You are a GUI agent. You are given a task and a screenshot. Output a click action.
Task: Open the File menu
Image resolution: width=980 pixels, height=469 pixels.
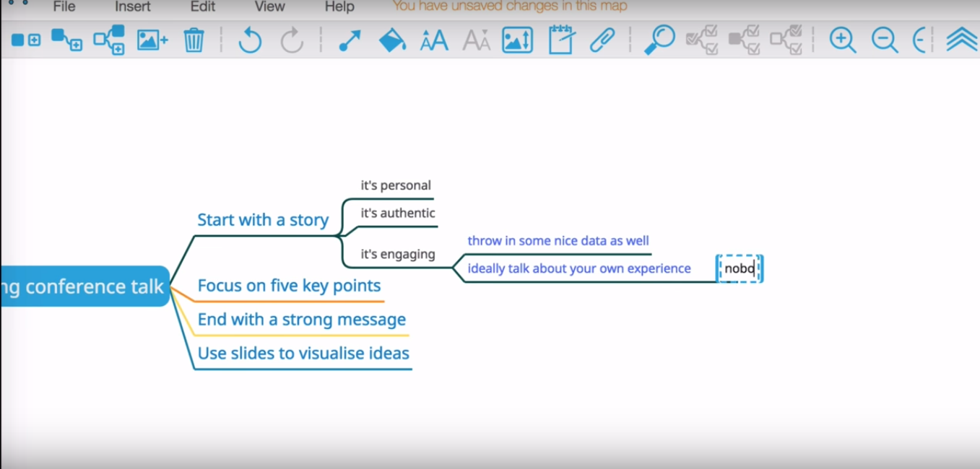point(64,6)
